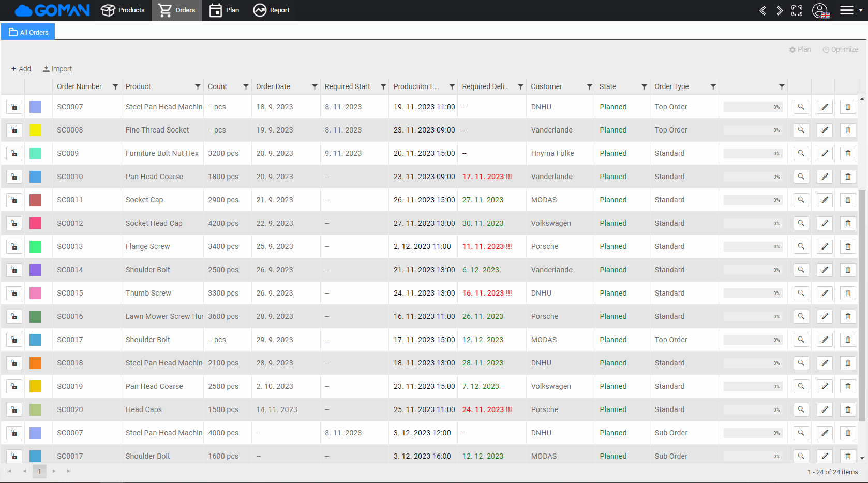This screenshot has width=868, height=483.
Task: View details of order SC0013 (magnifier)
Action: (x=801, y=246)
